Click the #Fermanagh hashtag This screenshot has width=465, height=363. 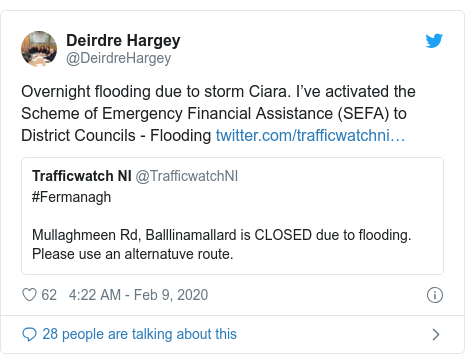click(x=71, y=197)
